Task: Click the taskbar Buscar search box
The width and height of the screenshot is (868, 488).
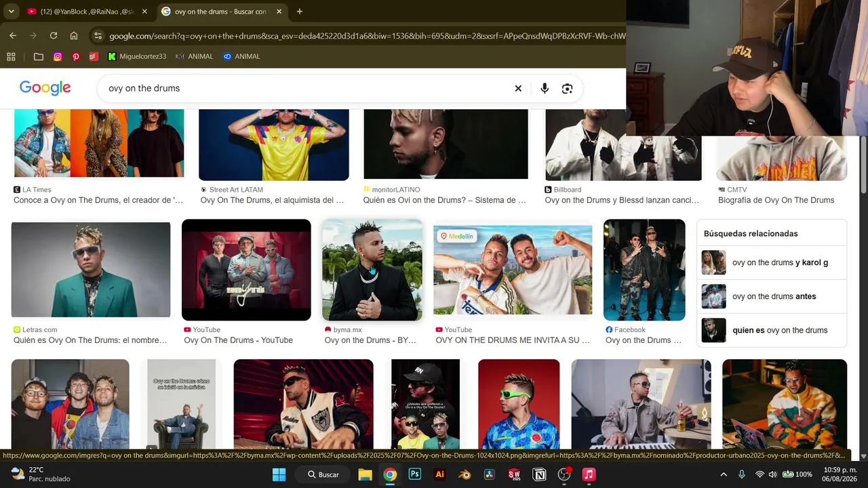Action: [x=323, y=474]
